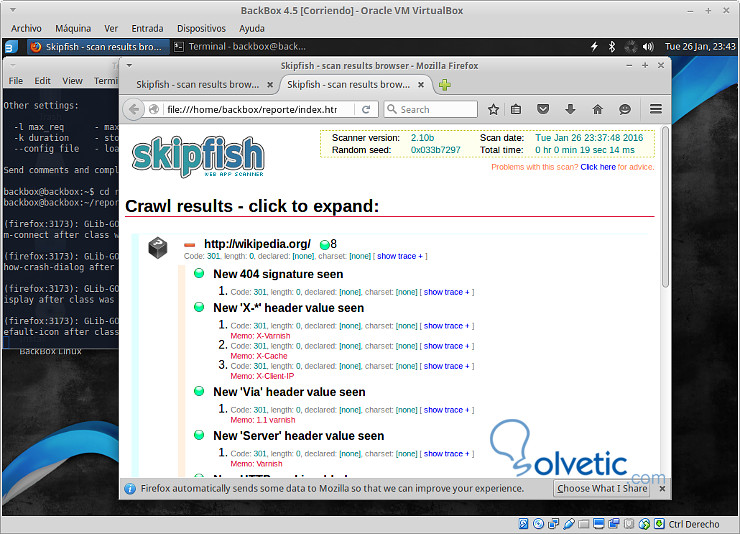Viewport: 740px width, 534px height.
Task: Click the VirtualBox USB status icon
Action: pyautogui.click(x=569, y=524)
